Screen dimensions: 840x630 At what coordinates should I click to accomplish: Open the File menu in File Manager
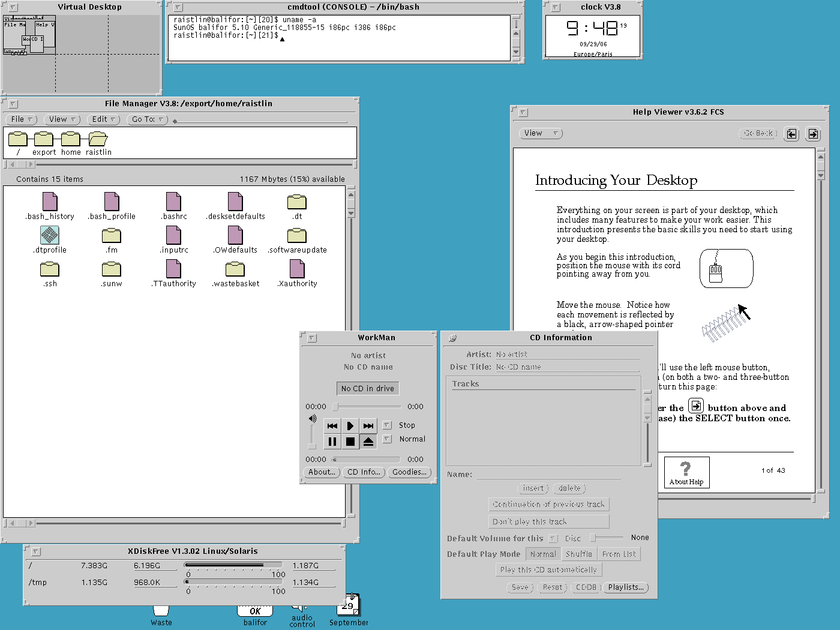pyautogui.click(x=23, y=119)
